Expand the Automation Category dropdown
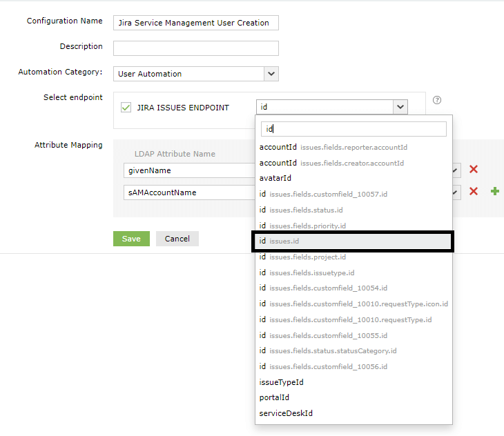 pos(271,74)
